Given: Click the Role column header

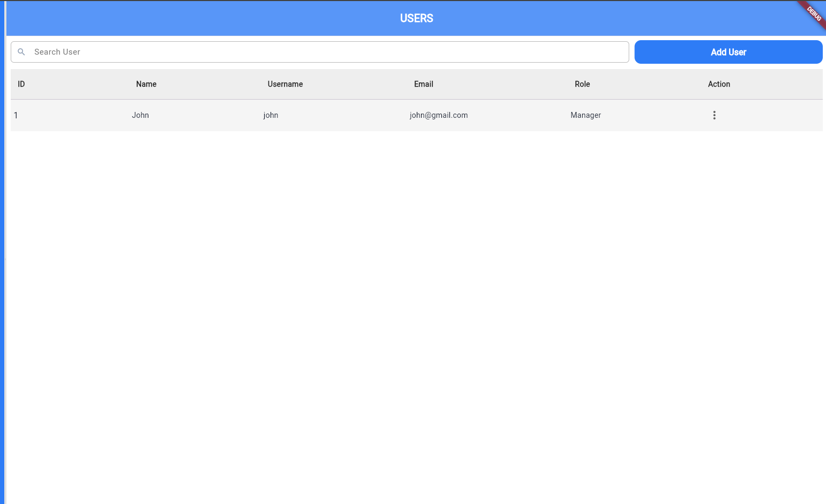Looking at the screenshot, I should pos(582,84).
